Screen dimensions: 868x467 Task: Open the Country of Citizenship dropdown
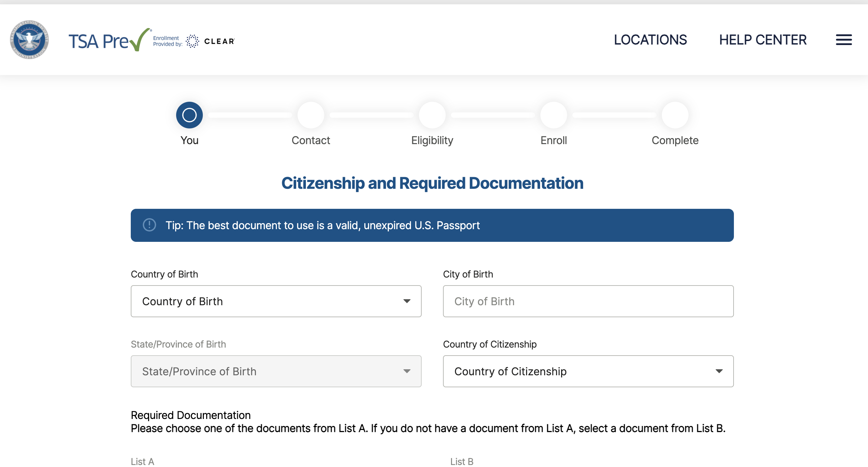click(588, 371)
